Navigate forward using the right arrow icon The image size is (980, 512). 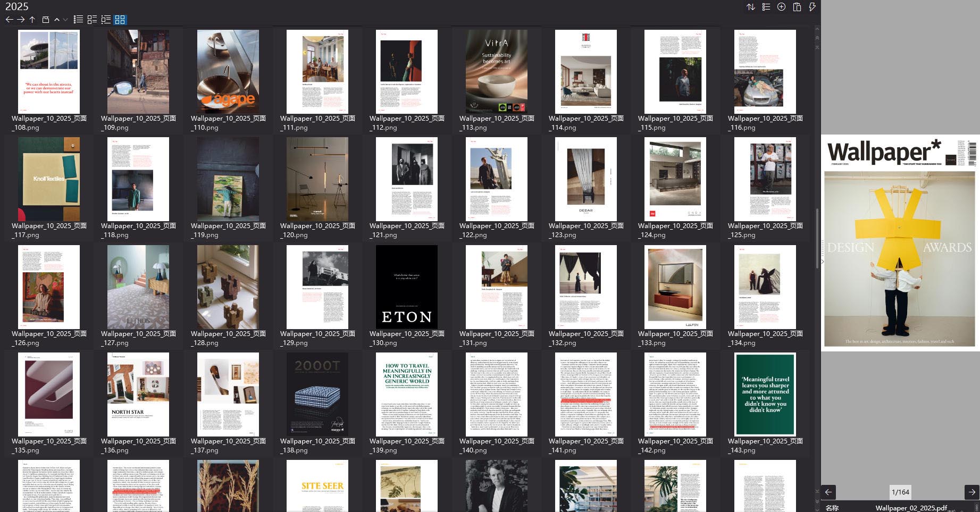pos(21,20)
